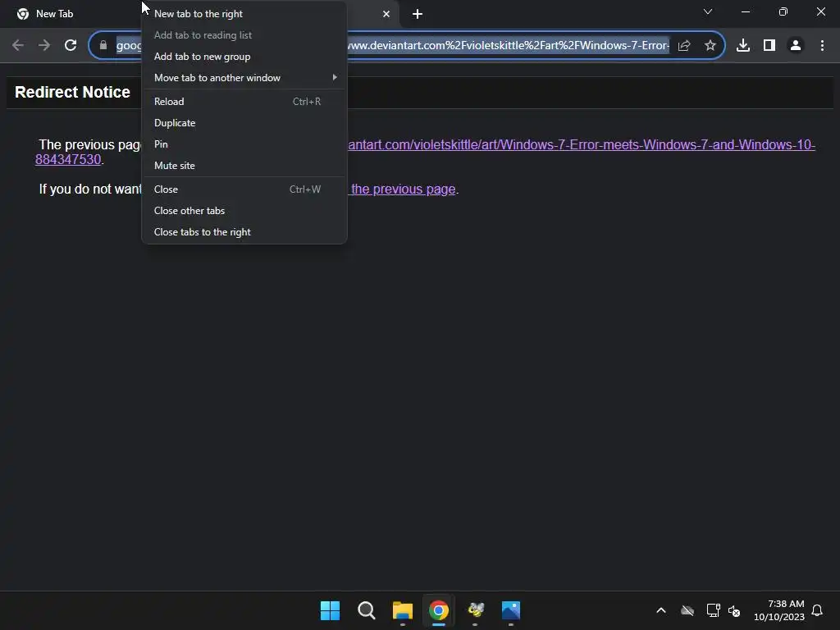Viewport: 840px width, 630px height.
Task: Select Reload from the context menu
Action: [x=244, y=101]
